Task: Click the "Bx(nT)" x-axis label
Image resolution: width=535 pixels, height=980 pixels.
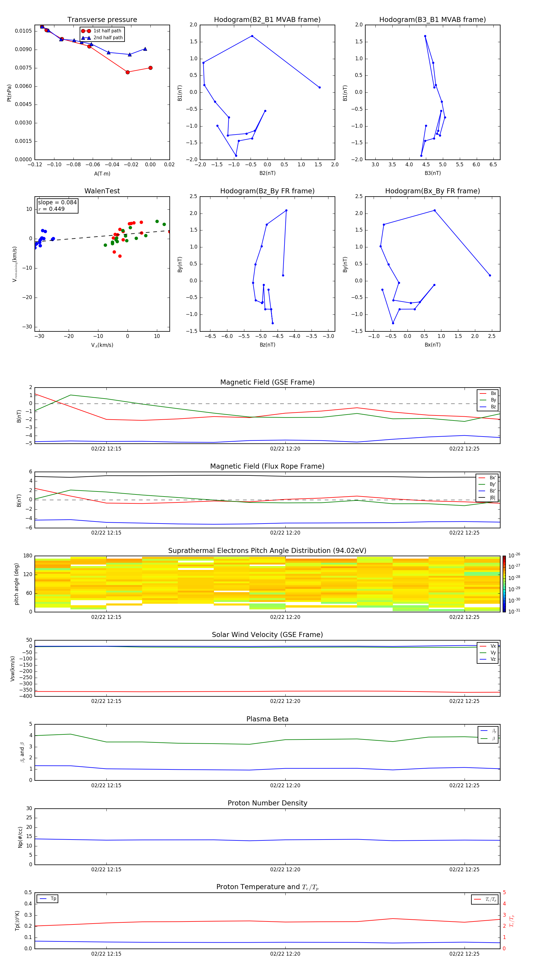Action: click(x=432, y=345)
